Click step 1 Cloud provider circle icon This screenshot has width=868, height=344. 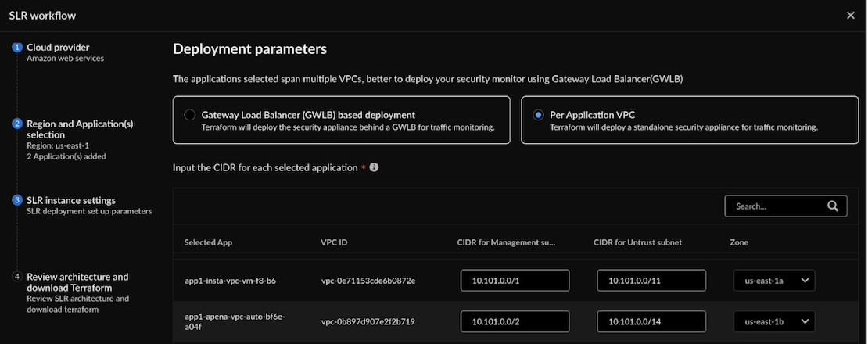click(x=16, y=48)
